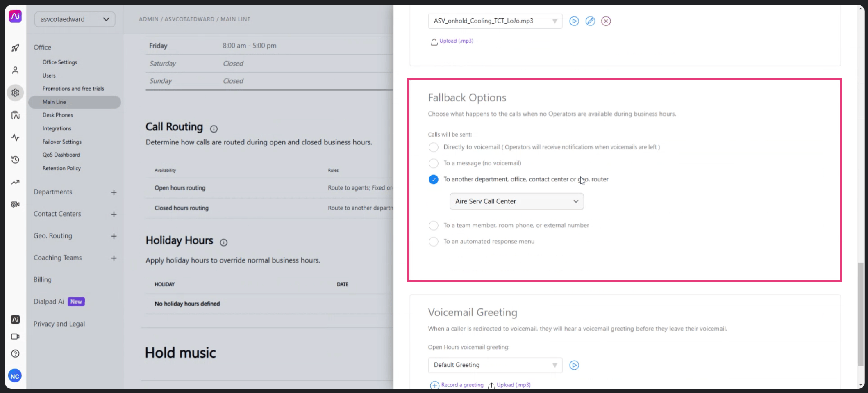868x393 pixels.
Task: Open Billing section in the sidebar
Action: (43, 280)
